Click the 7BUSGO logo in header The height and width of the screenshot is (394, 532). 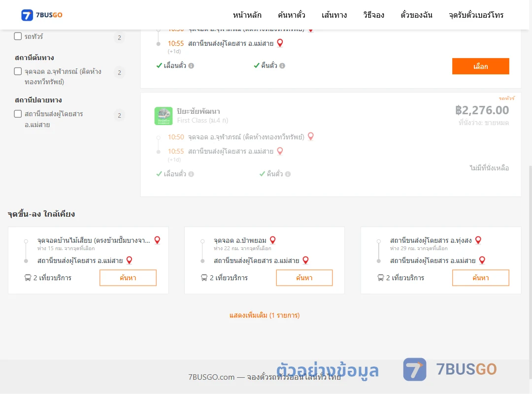click(x=42, y=15)
